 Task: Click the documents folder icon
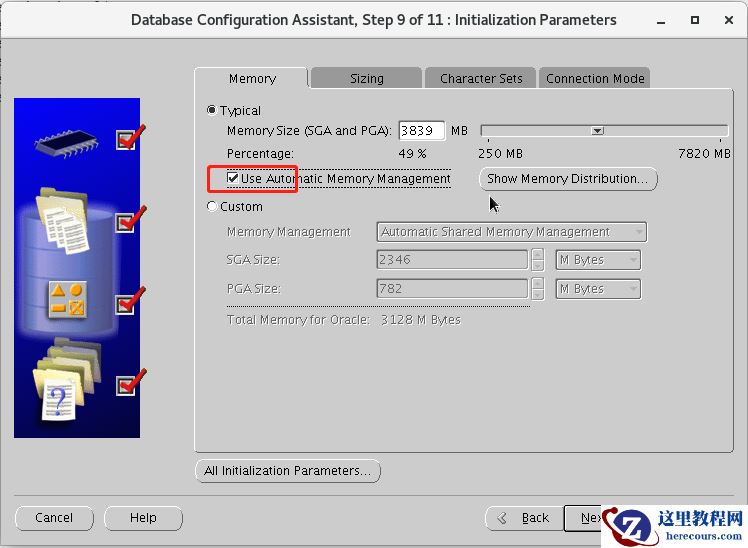pos(63,220)
